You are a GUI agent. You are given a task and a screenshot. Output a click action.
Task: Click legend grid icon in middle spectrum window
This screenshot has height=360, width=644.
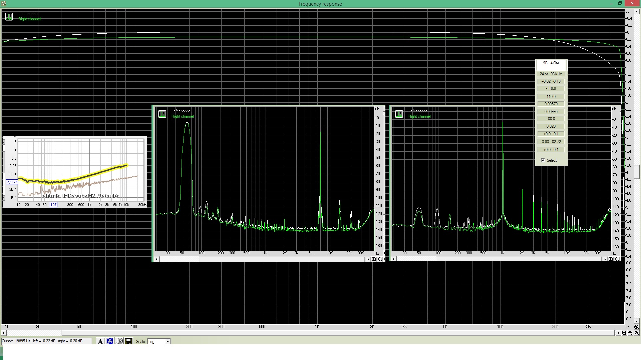(162, 114)
